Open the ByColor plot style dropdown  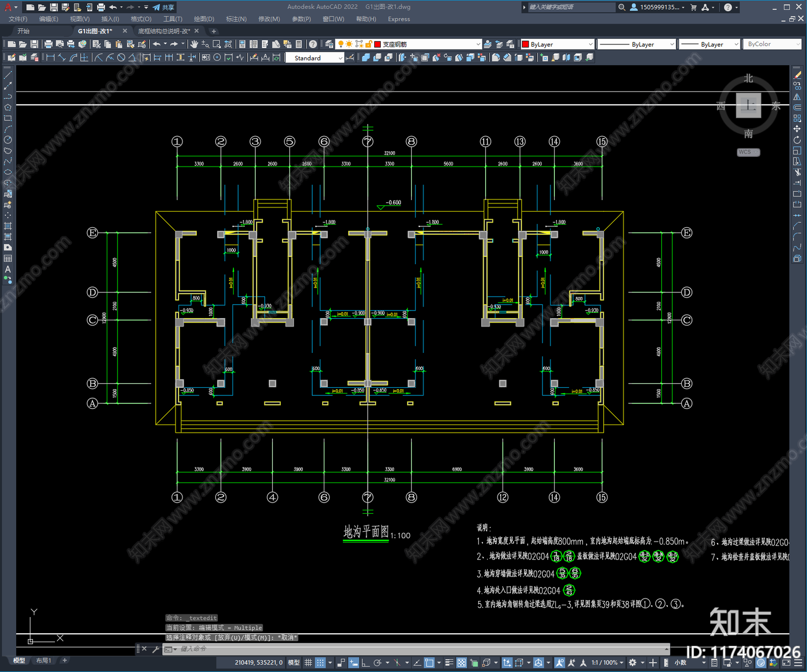[x=772, y=44]
